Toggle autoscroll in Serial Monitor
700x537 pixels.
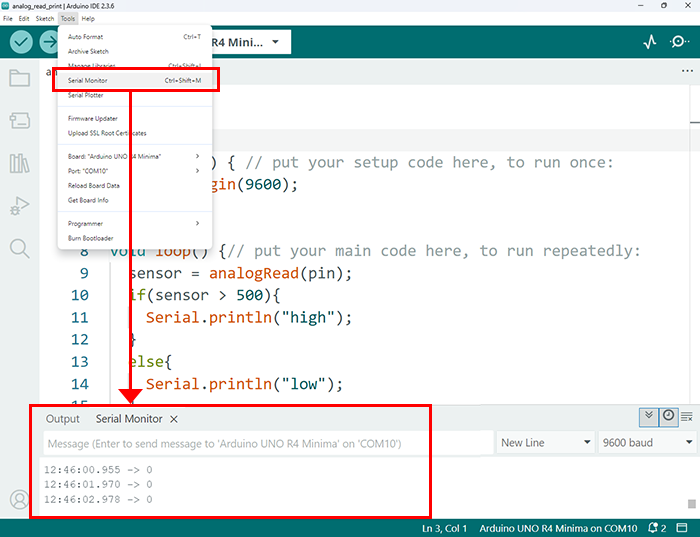(649, 417)
